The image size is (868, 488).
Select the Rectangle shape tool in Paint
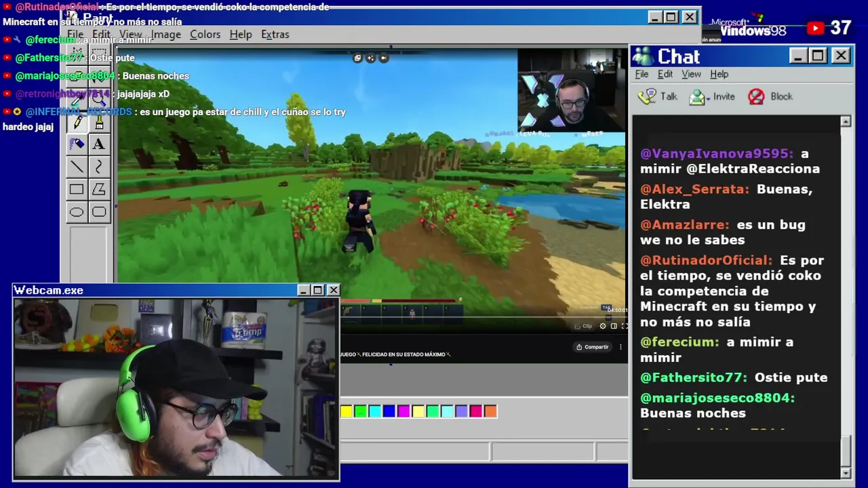[x=77, y=190]
